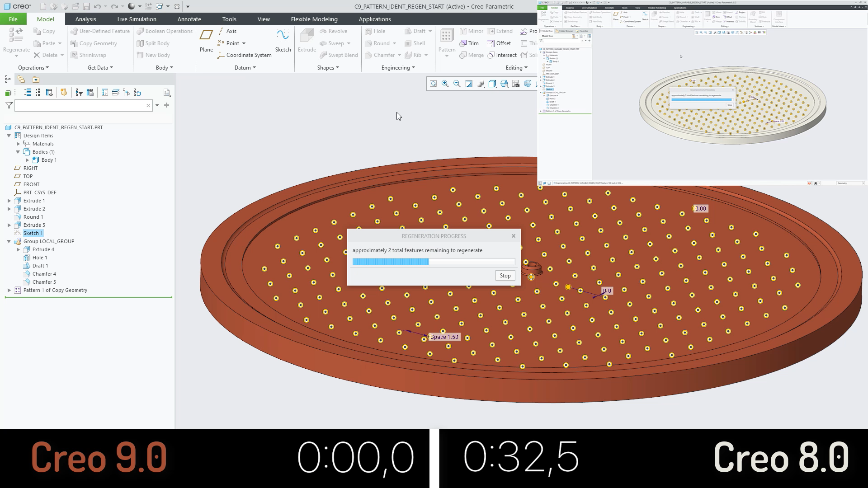The image size is (868, 488).
Task: Select Sketch 1 in the model tree
Action: (34, 233)
